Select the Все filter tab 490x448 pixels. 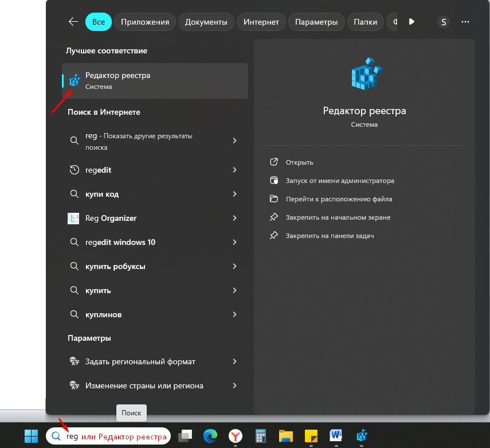tap(99, 22)
